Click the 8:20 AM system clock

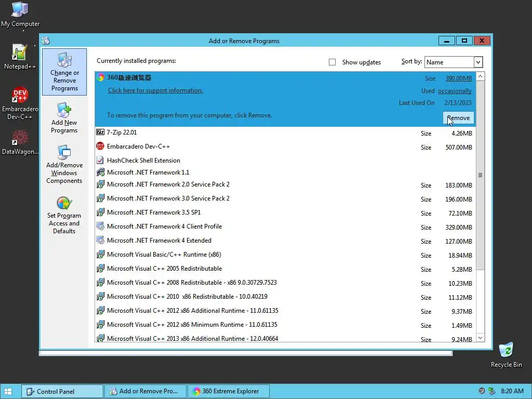point(512,391)
